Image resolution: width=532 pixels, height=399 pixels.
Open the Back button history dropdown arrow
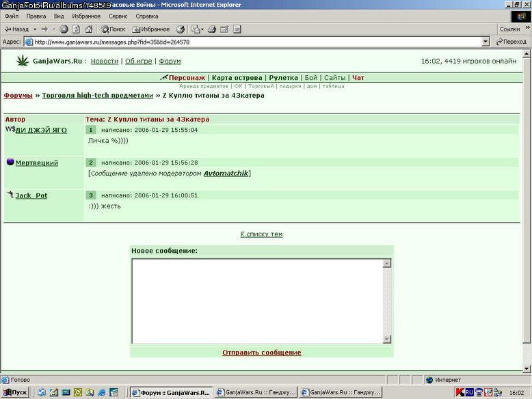click(x=35, y=29)
